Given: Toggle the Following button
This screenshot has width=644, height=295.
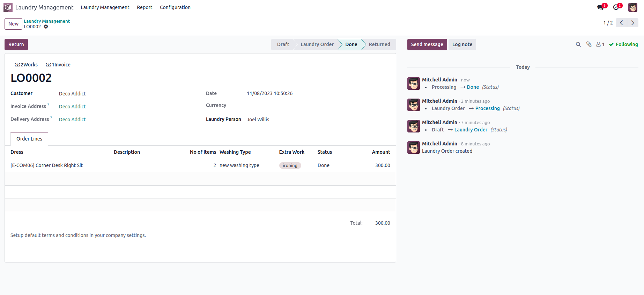Looking at the screenshot, I should tap(623, 44).
